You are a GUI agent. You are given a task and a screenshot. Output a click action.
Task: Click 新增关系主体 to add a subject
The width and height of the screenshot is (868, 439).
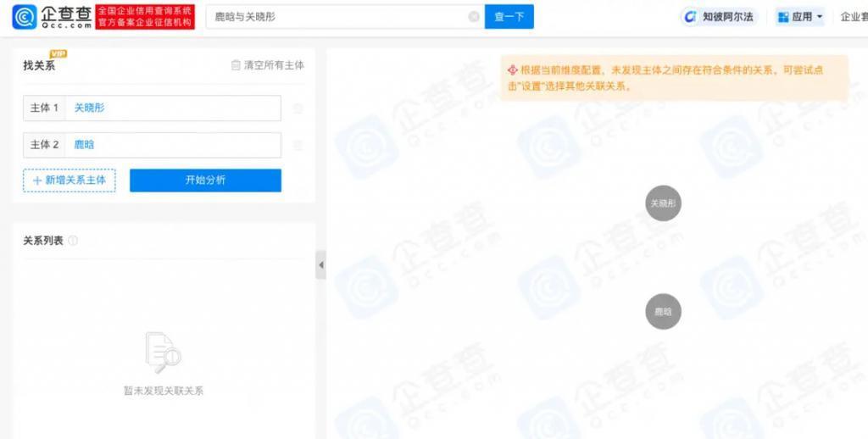(x=70, y=181)
